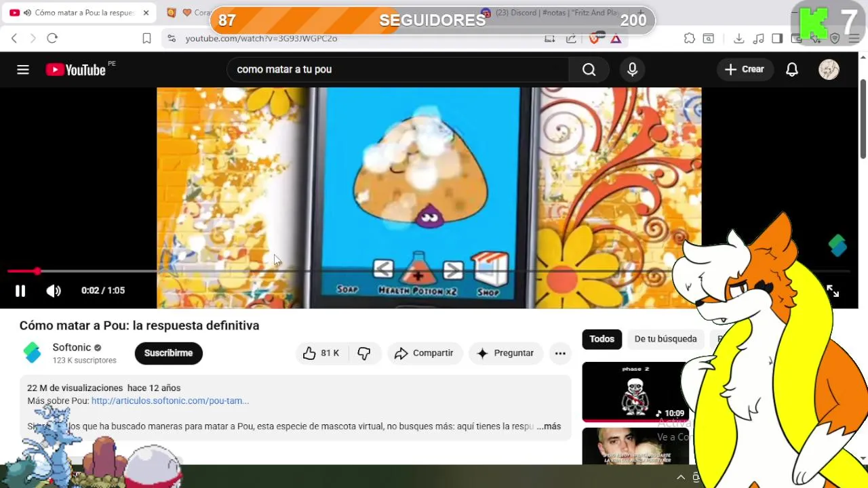The image size is (868, 488).
Task: Click the Softonic watermark on the video
Action: pos(837,245)
